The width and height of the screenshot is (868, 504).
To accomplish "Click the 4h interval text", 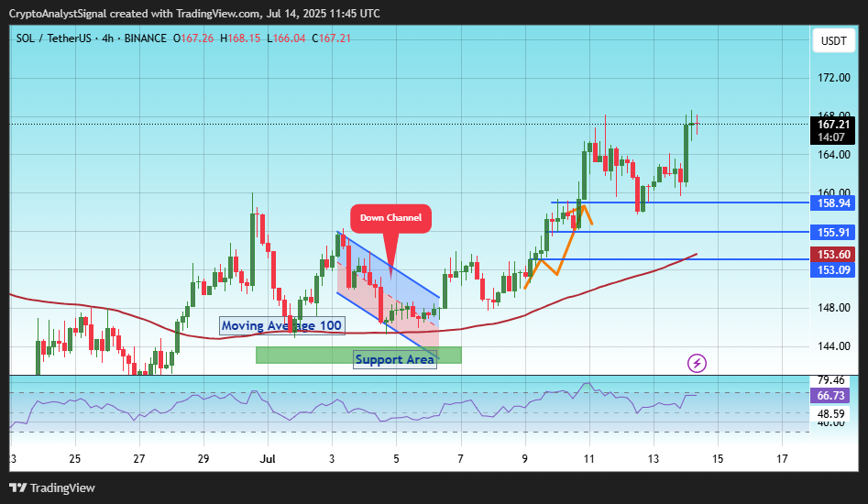I will 107,38.
